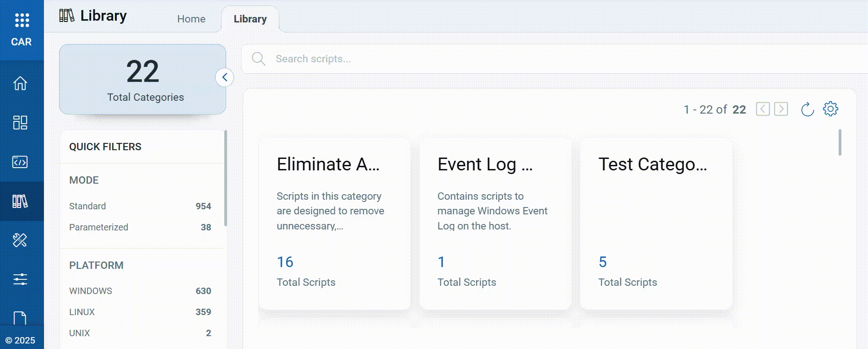This screenshot has width=868, height=349.
Task: Open the gear settings for the list
Action: [x=830, y=109]
